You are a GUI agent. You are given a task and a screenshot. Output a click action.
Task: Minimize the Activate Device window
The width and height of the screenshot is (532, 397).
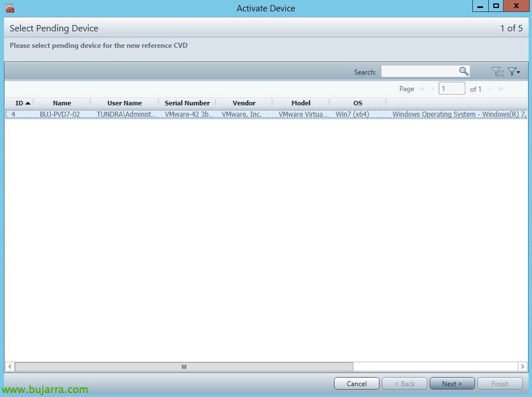coord(480,6)
